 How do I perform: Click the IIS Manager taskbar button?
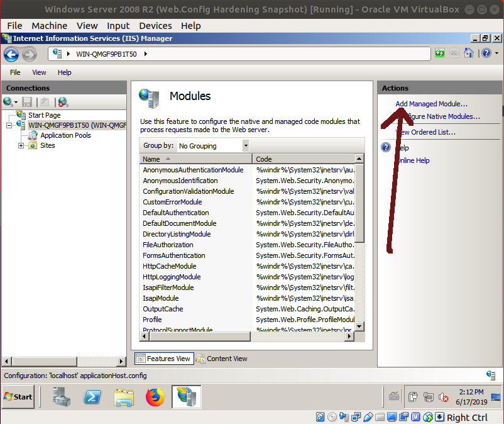187,397
